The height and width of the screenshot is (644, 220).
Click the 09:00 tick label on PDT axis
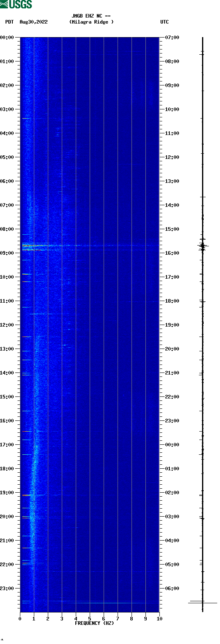7,253
